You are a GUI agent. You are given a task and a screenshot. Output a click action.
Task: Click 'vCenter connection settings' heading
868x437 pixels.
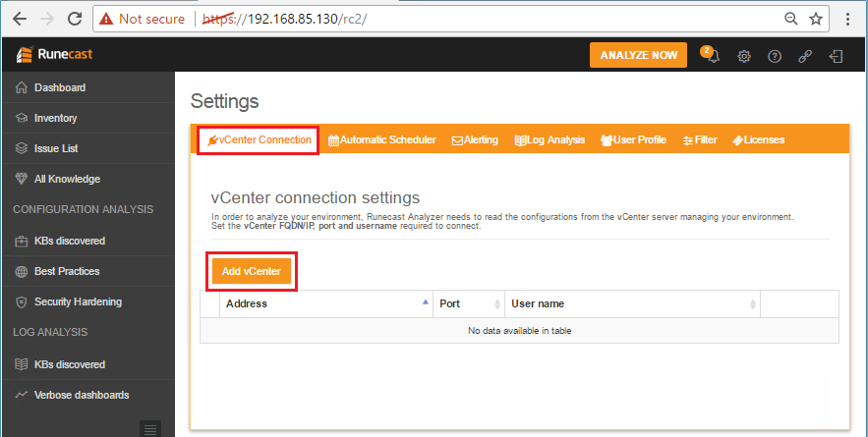point(316,197)
